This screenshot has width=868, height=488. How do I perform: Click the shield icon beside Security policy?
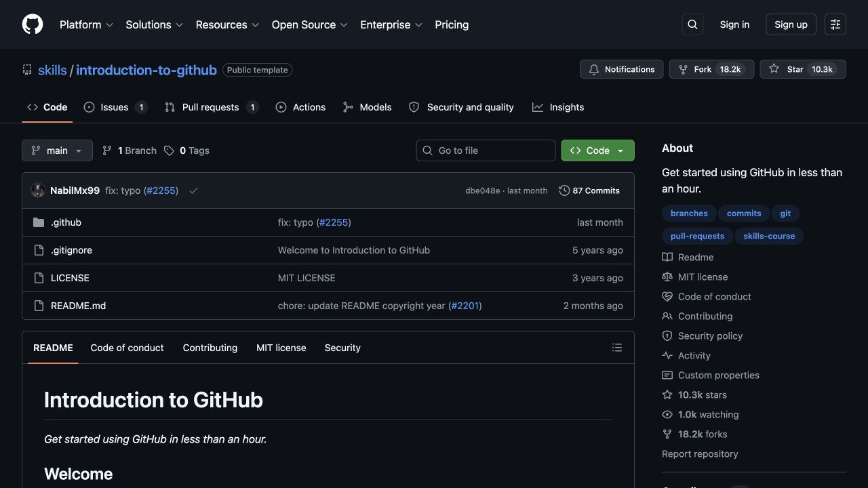coord(667,336)
